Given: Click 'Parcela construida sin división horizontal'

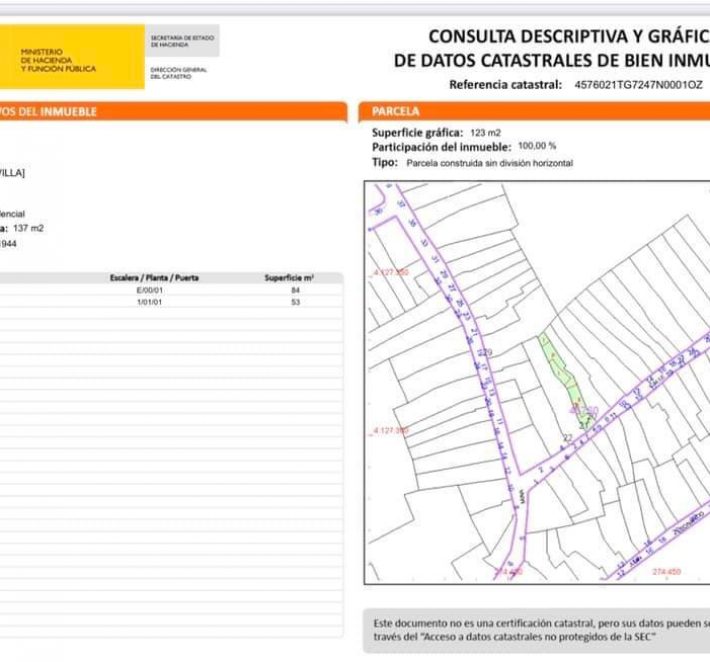Looking at the screenshot, I should coord(489,163).
